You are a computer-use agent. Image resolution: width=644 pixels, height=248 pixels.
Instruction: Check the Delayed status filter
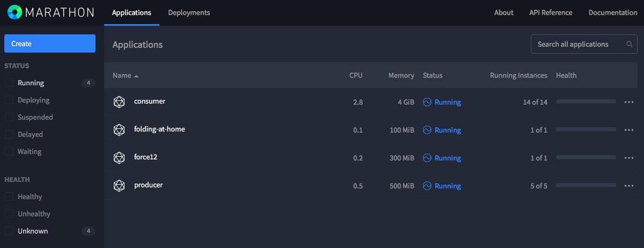tap(9, 134)
